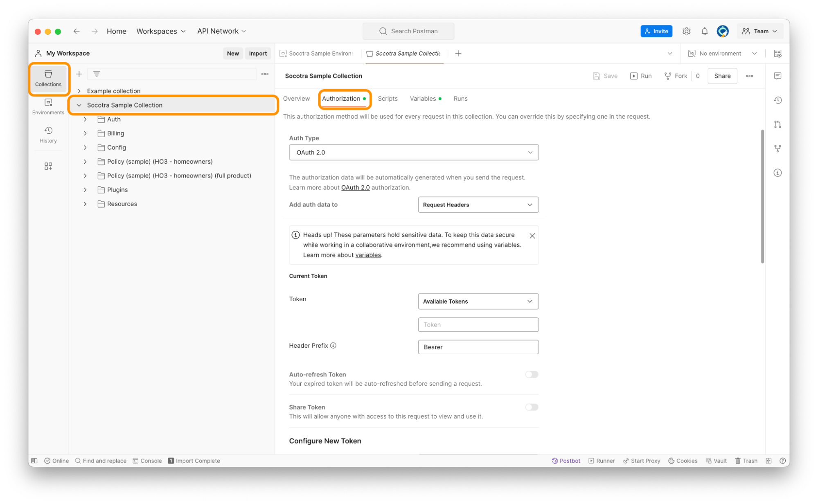Viewport: 818px width, 504px height.
Task: Open the settings gear icon
Action: (x=686, y=31)
